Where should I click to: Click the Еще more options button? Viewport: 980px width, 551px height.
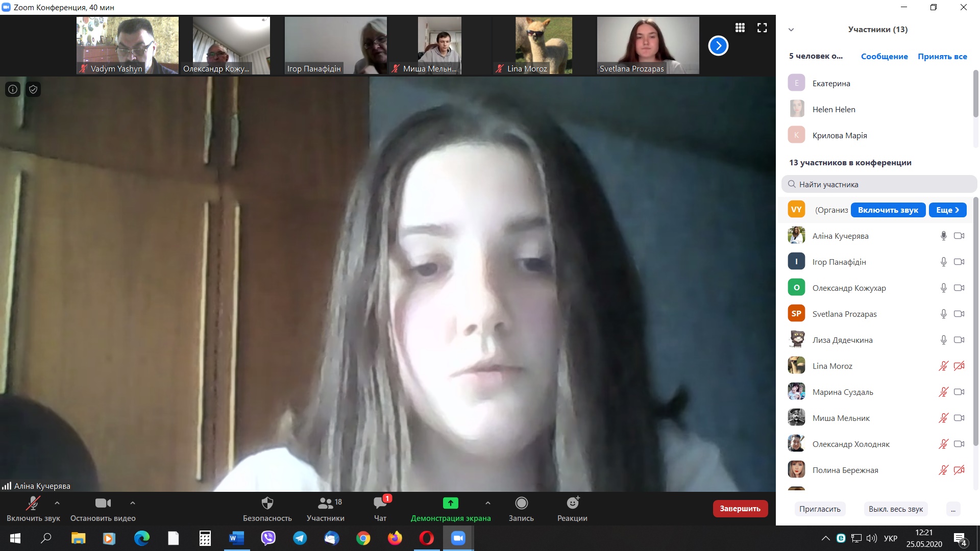(x=947, y=210)
